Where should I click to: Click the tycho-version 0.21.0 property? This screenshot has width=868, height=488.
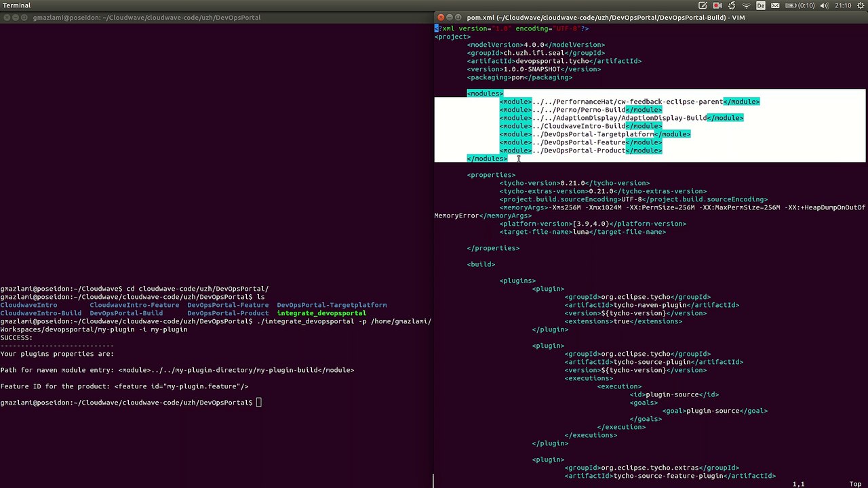(574, 183)
